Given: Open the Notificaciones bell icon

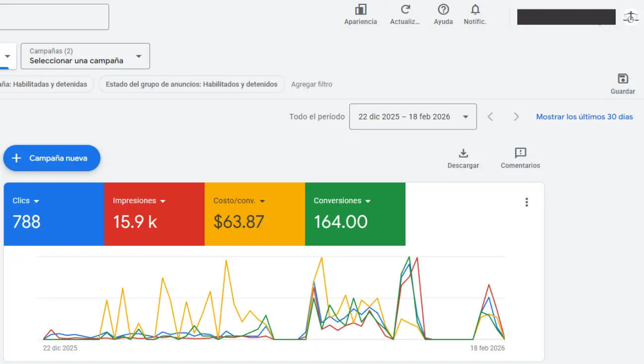Looking at the screenshot, I should pos(475,10).
